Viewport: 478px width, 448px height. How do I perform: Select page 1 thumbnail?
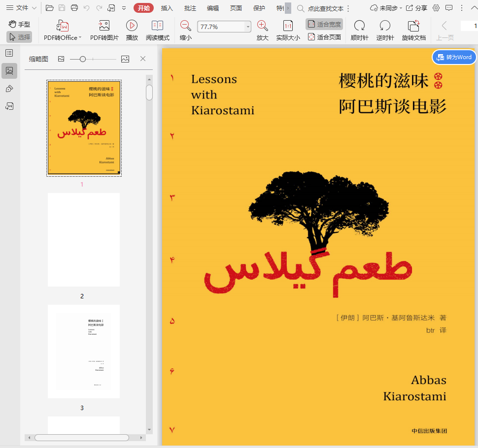point(84,128)
